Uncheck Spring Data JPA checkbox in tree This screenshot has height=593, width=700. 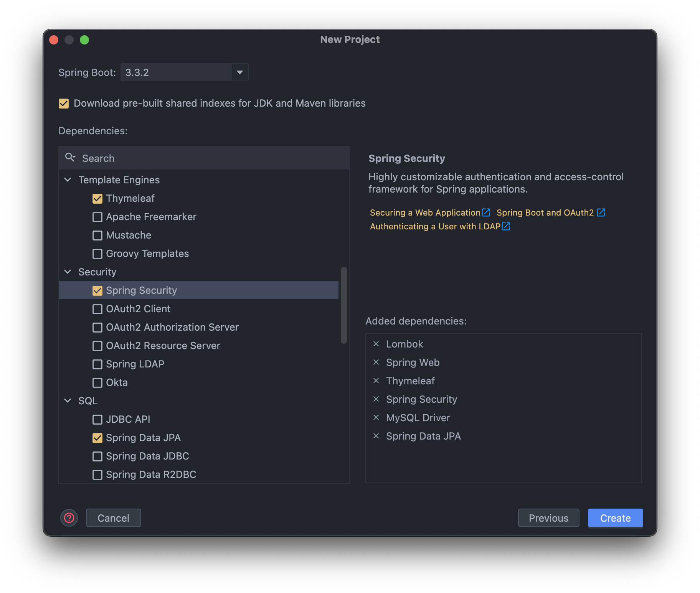pyautogui.click(x=97, y=438)
